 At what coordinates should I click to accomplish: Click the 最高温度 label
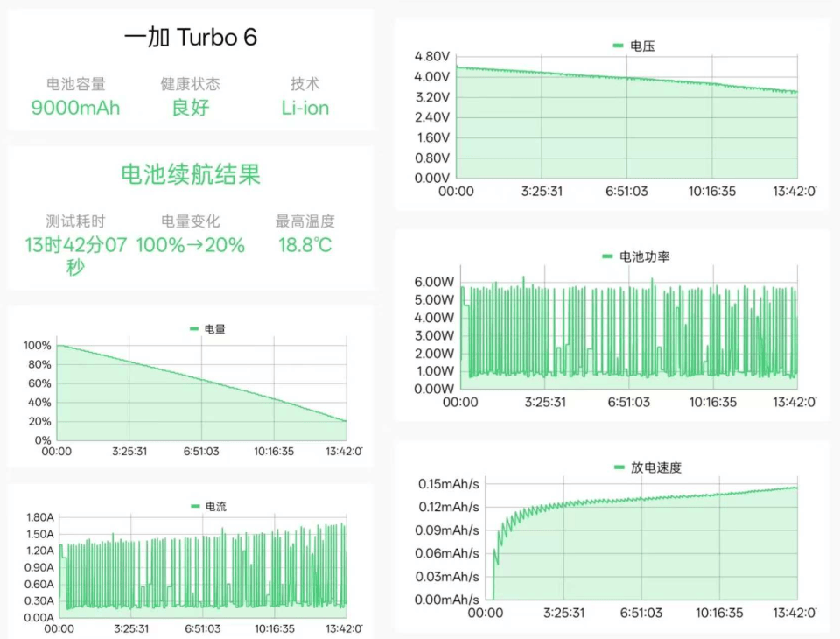click(x=304, y=221)
